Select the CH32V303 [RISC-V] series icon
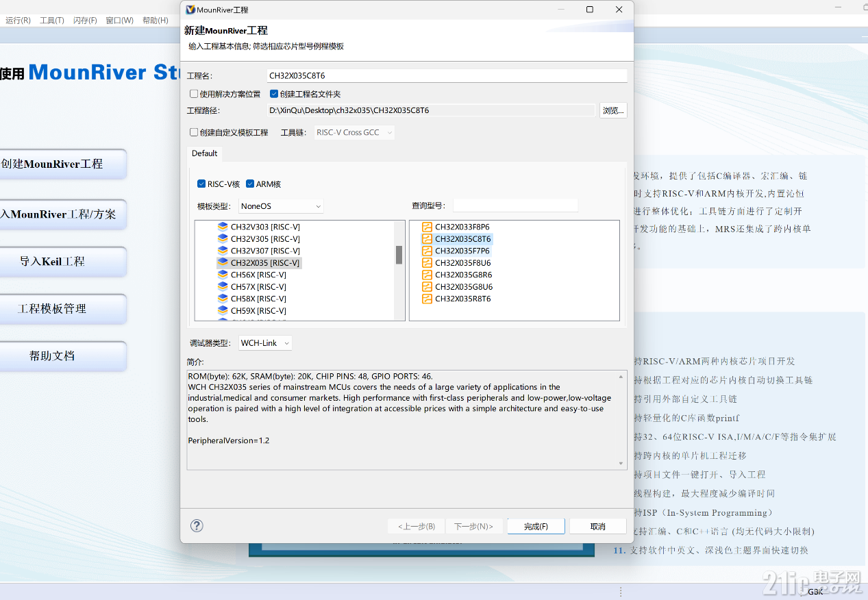The width and height of the screenshot is (868, 600). coord(222,227)
